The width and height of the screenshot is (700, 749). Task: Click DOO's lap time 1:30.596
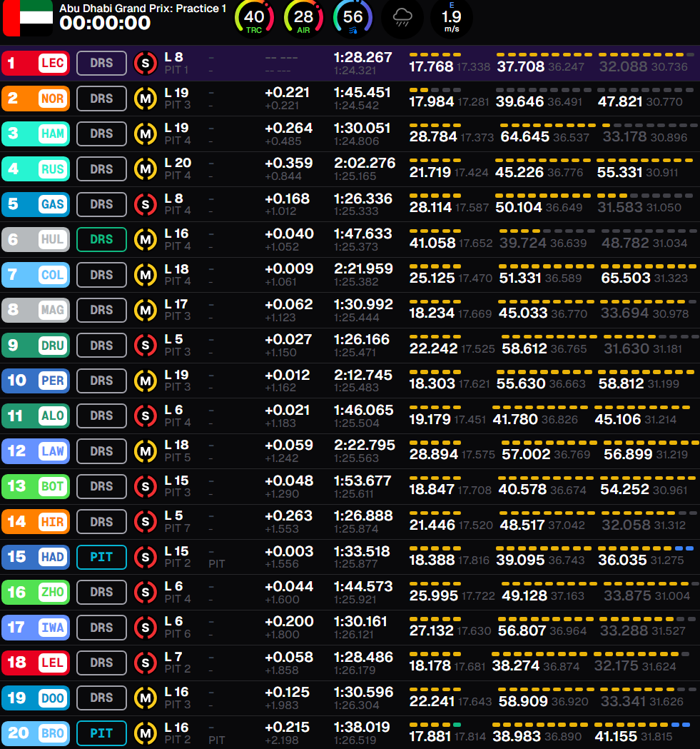click(363, 692)
